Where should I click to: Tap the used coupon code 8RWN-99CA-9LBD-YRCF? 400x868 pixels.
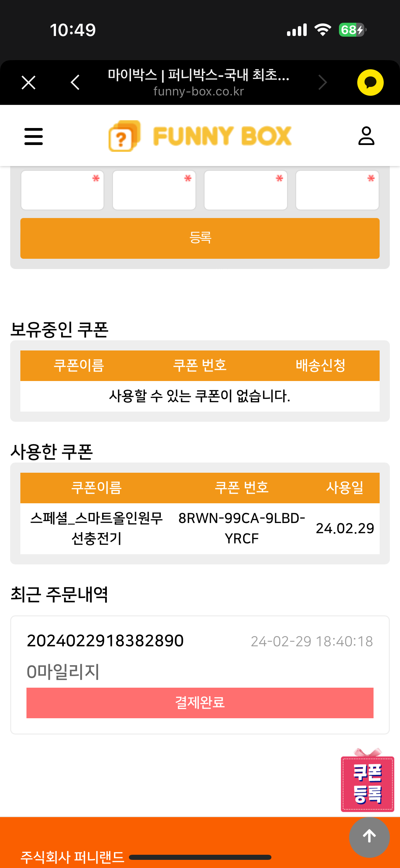click(242, 528)
